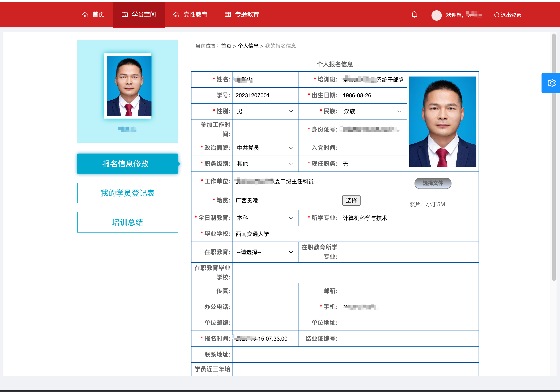
Task: Click the 退出登录 logout icon
Action: 496,15
